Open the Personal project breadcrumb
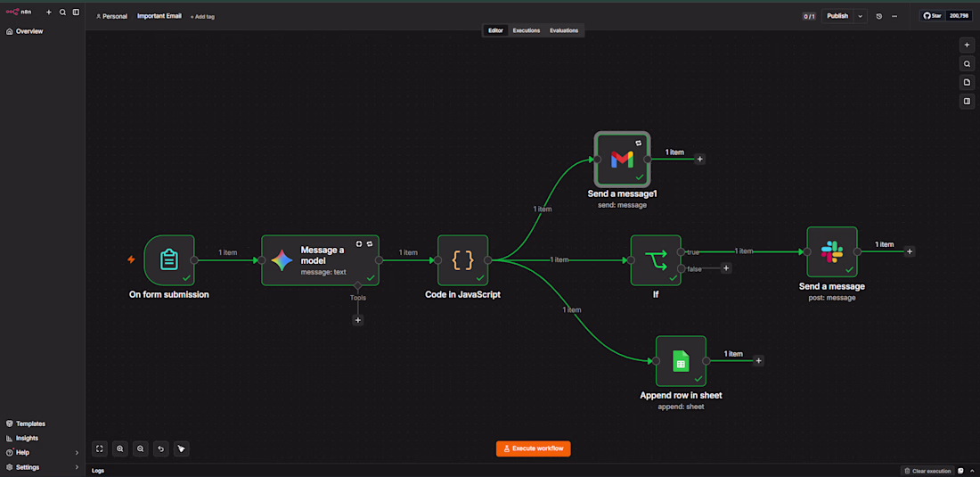Image resolution: width=980 pixels, height=477 pixels. pyautogui.click(x=111, y=16)
